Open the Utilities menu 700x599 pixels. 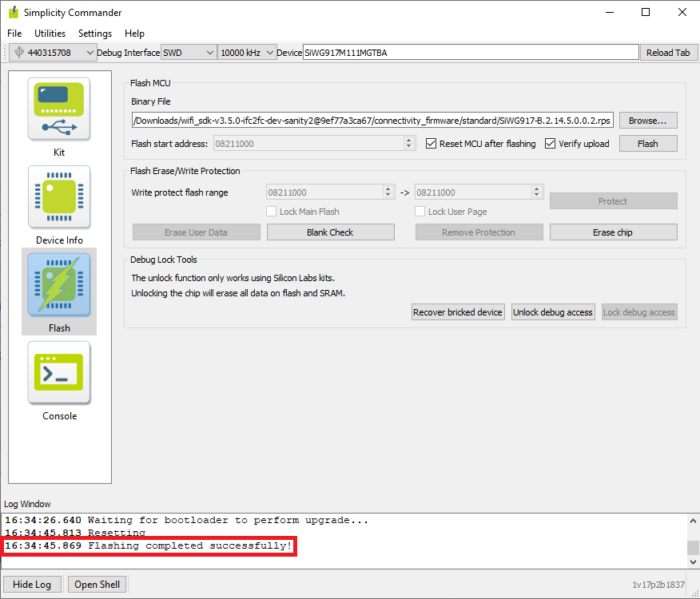(x=50, y=34)
